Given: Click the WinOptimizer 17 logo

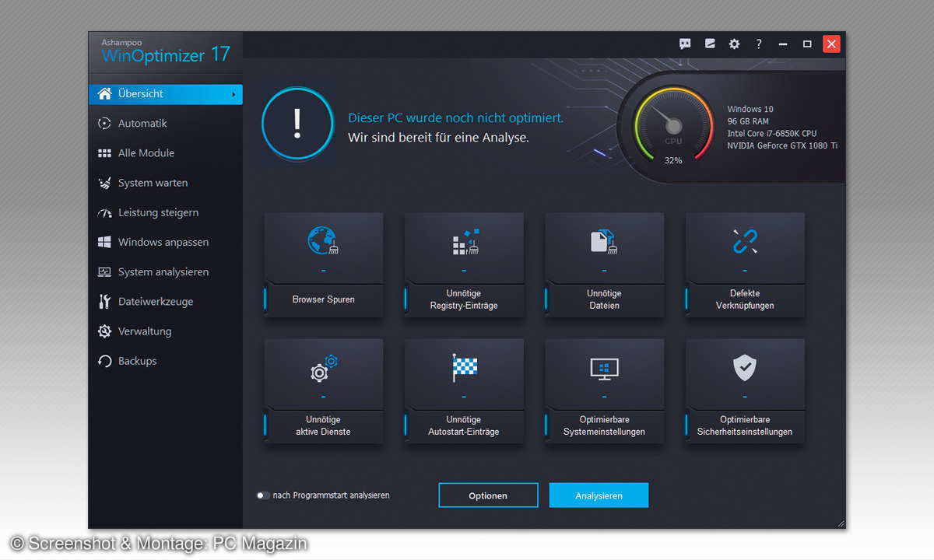Looking at the screenshot, I should (166, 52).
